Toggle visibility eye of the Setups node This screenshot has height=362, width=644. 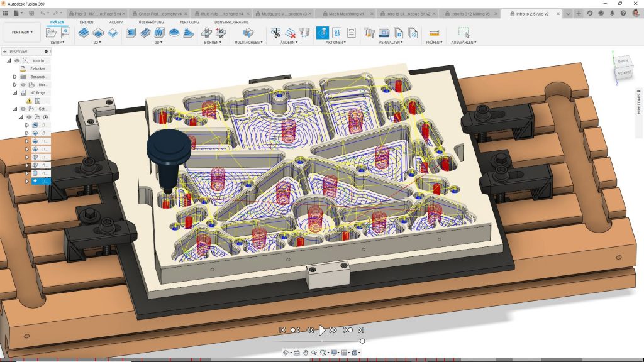[x=23, y=109]
